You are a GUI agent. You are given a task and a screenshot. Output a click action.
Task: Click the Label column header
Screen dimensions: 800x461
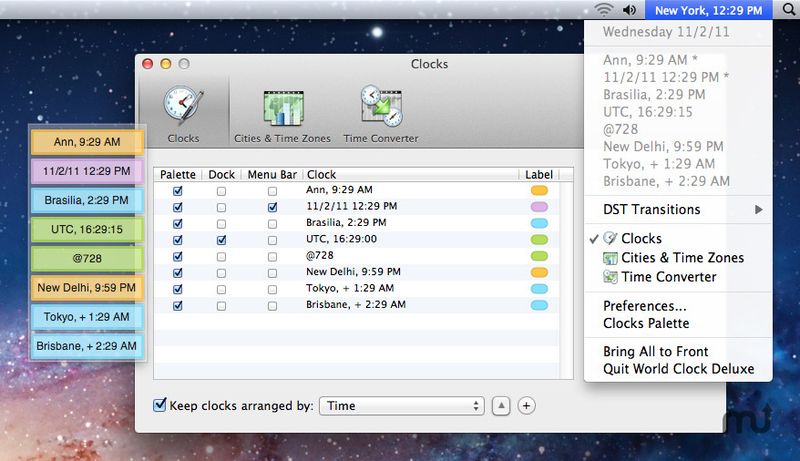click(539, 174)
